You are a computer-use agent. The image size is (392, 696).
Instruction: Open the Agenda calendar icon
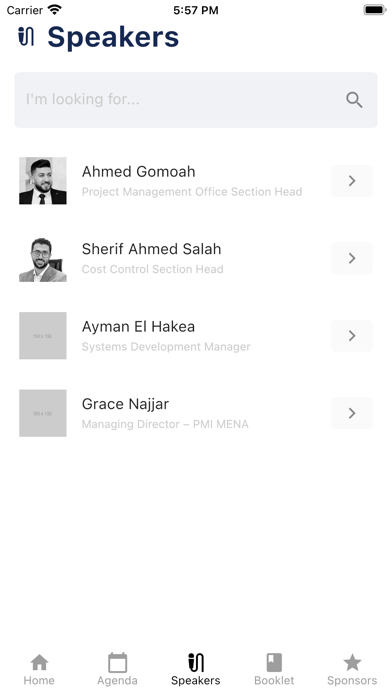tap(118, 662)
